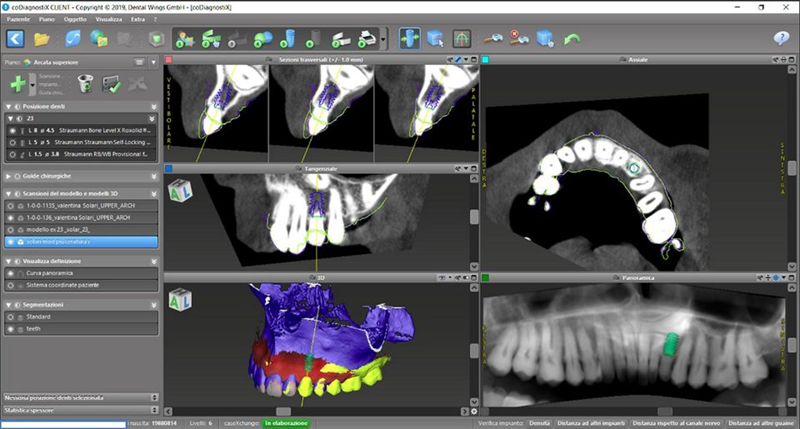Open help with the question mark icon
This screenshot has height=429, width=800.
[x=782, y=39]
